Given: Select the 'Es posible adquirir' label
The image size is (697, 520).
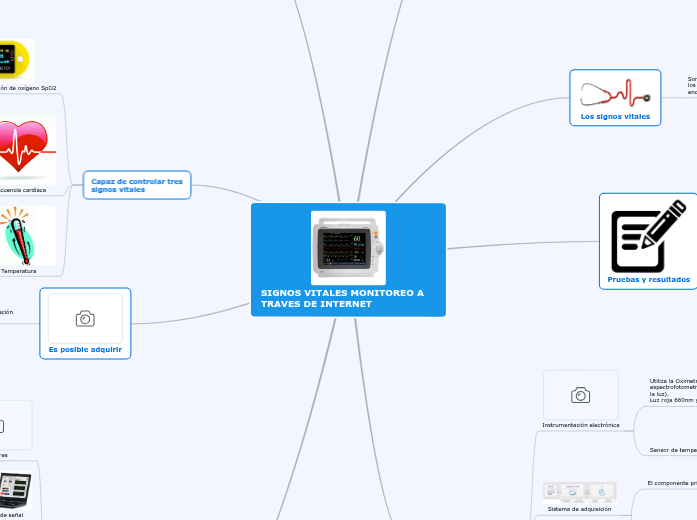Looking at the screenshot, I should pyautogui.click(x=85, y=349).
